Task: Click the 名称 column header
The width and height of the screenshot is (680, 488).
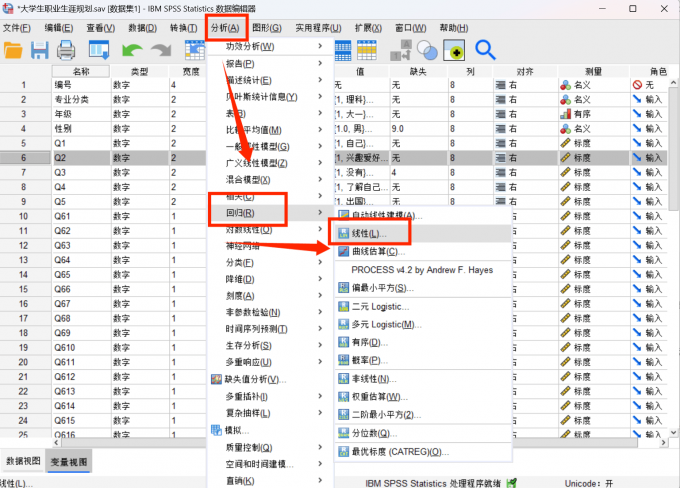Action: point(81,72)
